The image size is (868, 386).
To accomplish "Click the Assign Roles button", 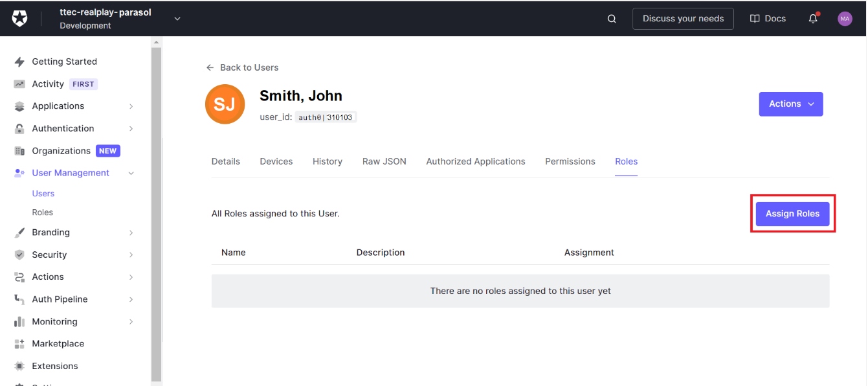I will click(x=792, y=214).
